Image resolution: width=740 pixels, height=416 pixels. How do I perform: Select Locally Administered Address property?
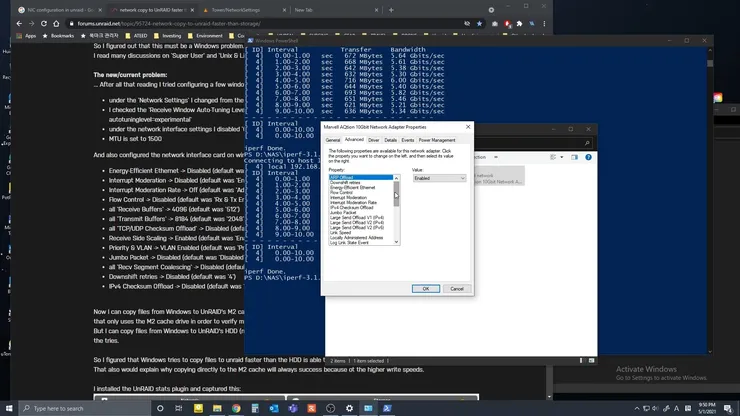coord(361,238)
